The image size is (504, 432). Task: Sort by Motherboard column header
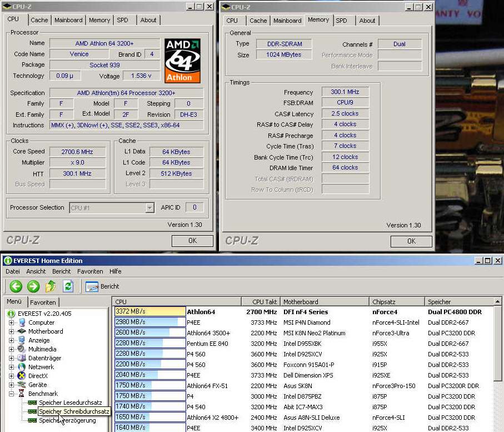[325, 302]
